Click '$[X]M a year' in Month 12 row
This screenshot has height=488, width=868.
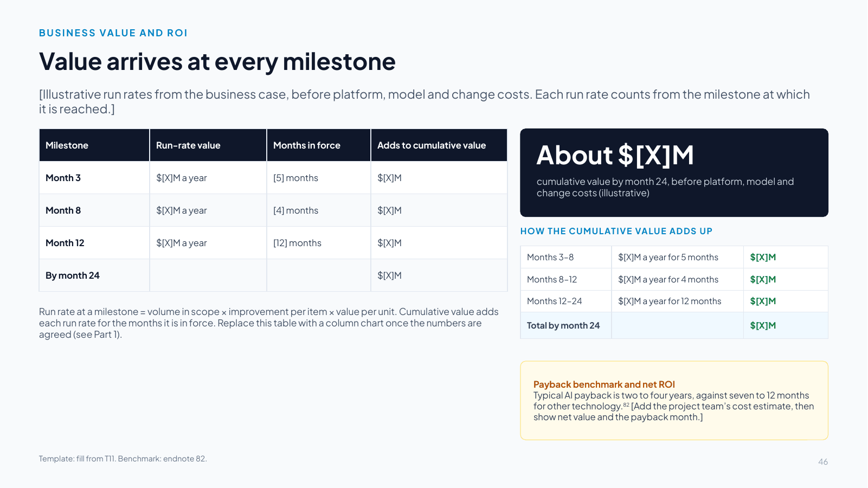click(182, 243)
